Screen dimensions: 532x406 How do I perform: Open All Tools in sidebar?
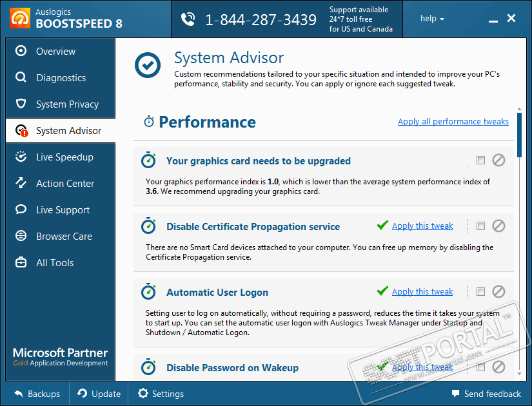tap(61, 263)
